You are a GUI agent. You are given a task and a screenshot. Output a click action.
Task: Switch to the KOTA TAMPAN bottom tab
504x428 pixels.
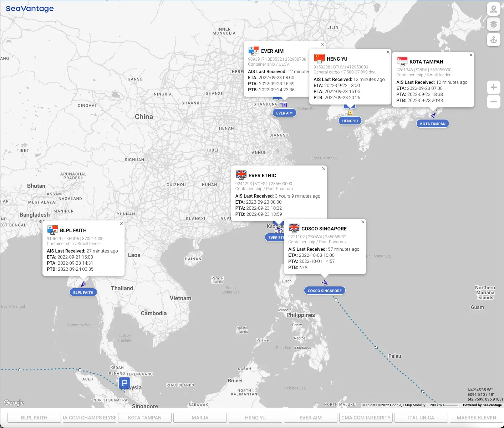(145, 418)
